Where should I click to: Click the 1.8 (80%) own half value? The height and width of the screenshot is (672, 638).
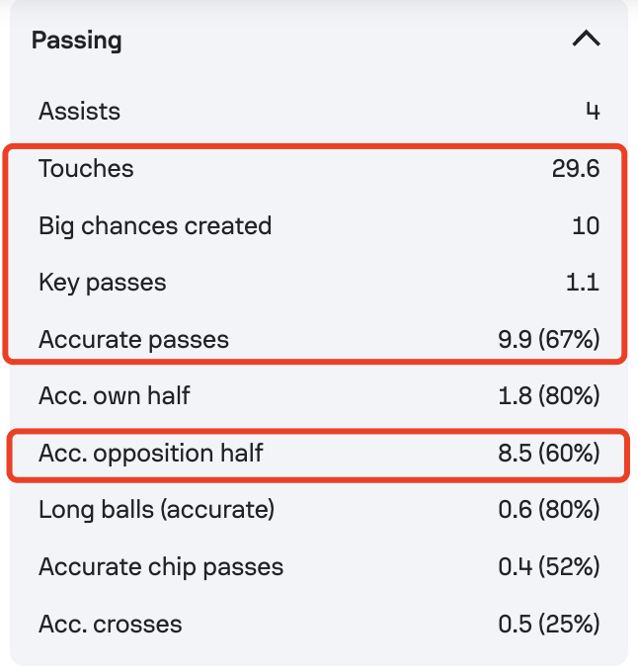click(549, 395)
